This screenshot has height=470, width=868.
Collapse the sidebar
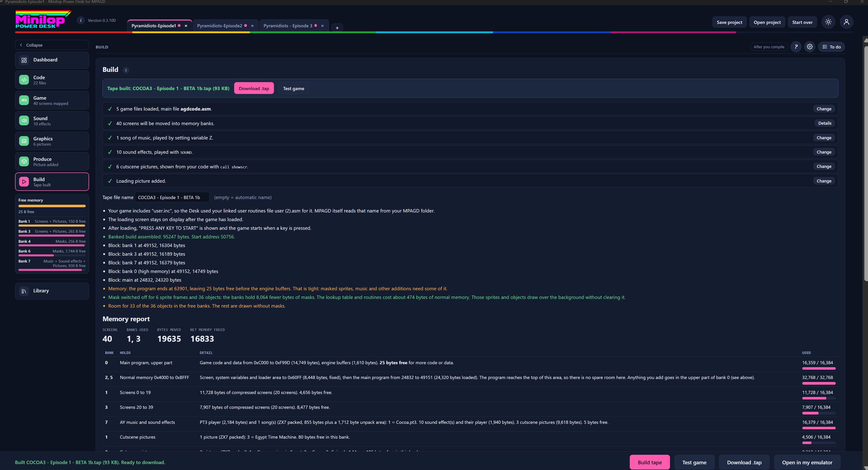[x=52, y=45]
